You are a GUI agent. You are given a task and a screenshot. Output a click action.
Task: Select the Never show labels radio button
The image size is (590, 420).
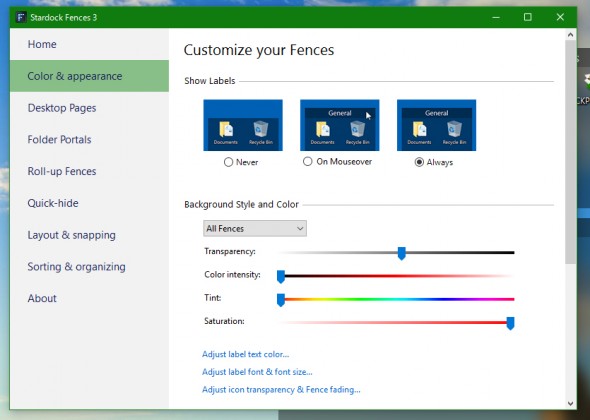(228, 162)
